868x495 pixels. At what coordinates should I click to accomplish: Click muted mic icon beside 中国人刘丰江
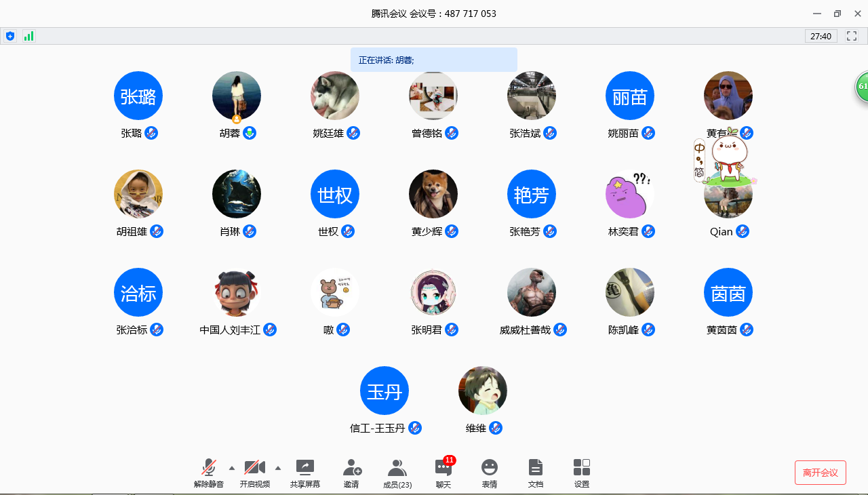point(270,330)
